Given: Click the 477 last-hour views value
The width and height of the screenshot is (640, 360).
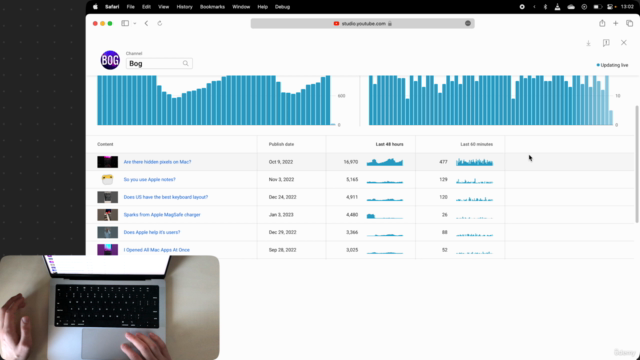Looking at the screenshot, I should [x=443, y=162].
